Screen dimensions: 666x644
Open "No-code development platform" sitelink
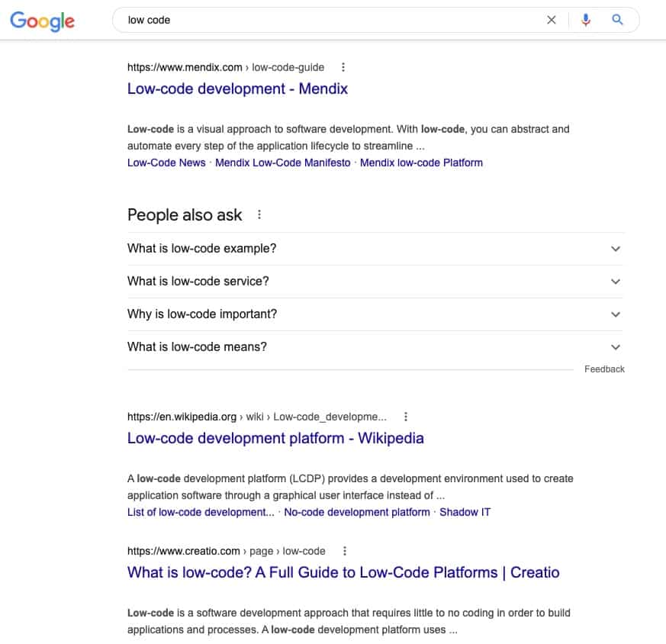tap(357, 512)
